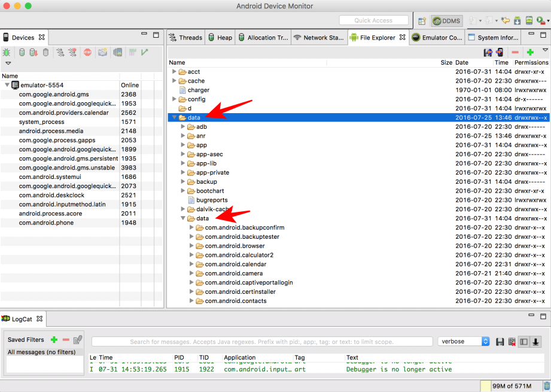
Task: Expand the com.android.browser folder
Action: 192,246
